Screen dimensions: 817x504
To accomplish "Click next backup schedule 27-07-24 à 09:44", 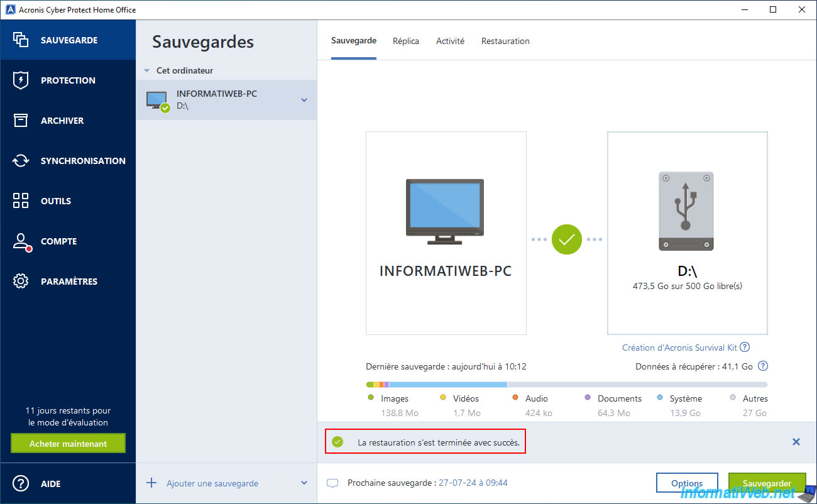I will 473,483.
